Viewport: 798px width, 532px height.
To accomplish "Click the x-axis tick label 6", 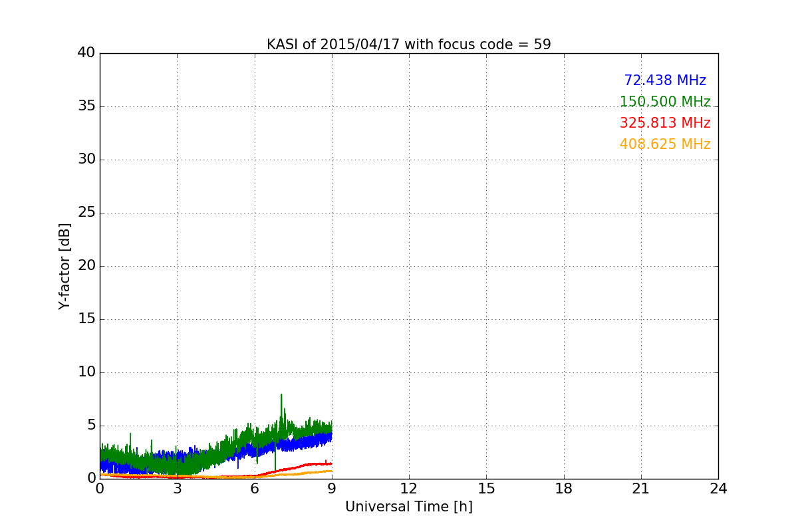I will pyautogui.click(x=254, y=489).
